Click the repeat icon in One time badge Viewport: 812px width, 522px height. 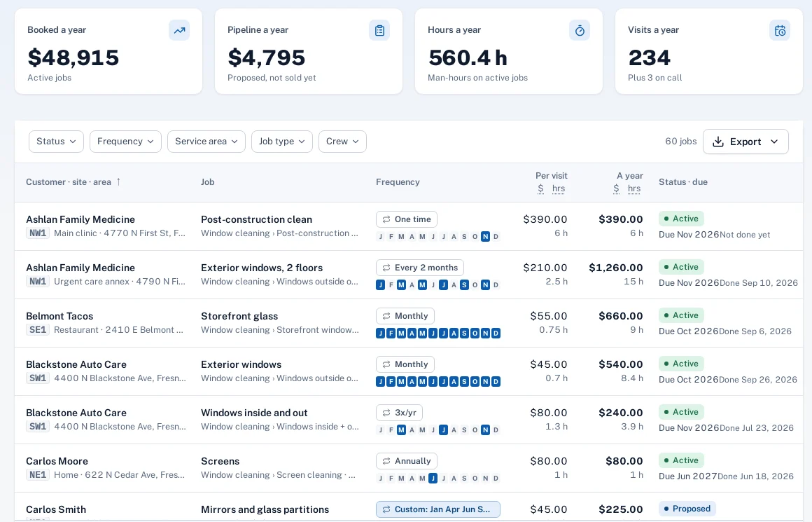[x=386, y=219]
